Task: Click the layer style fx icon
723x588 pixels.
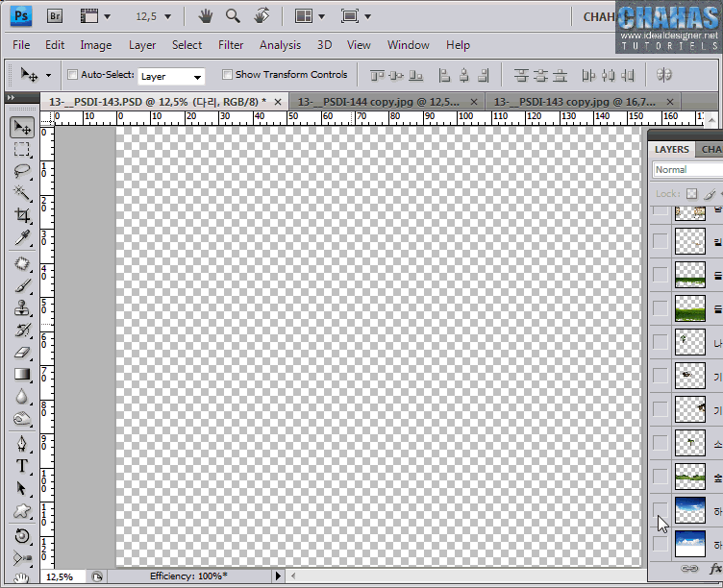Action: coord(715,568)
